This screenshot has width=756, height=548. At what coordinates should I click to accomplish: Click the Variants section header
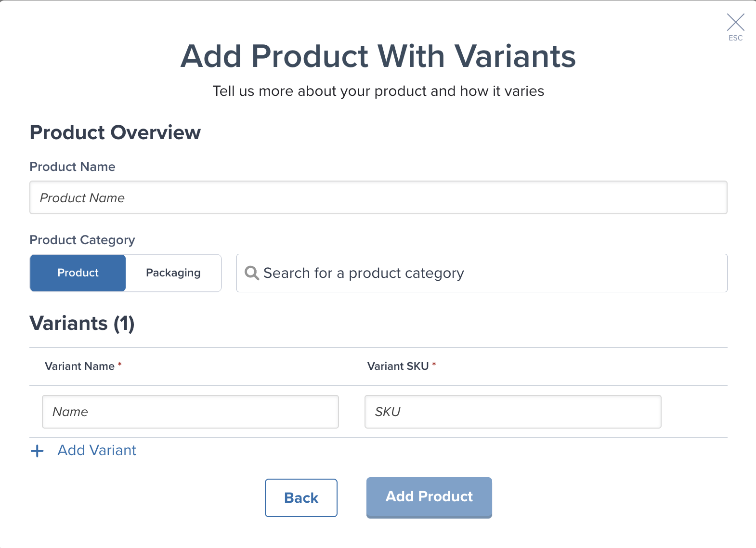[x=82, y=323]
